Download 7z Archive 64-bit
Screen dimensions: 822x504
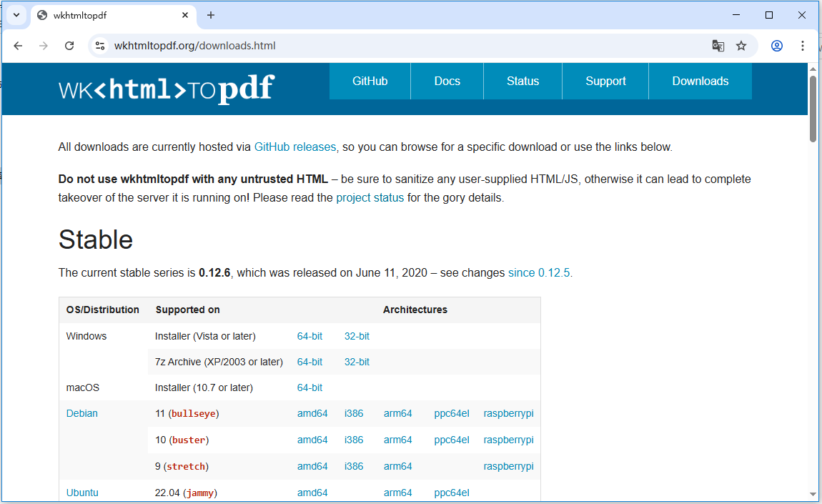click(x=310, y=362)
